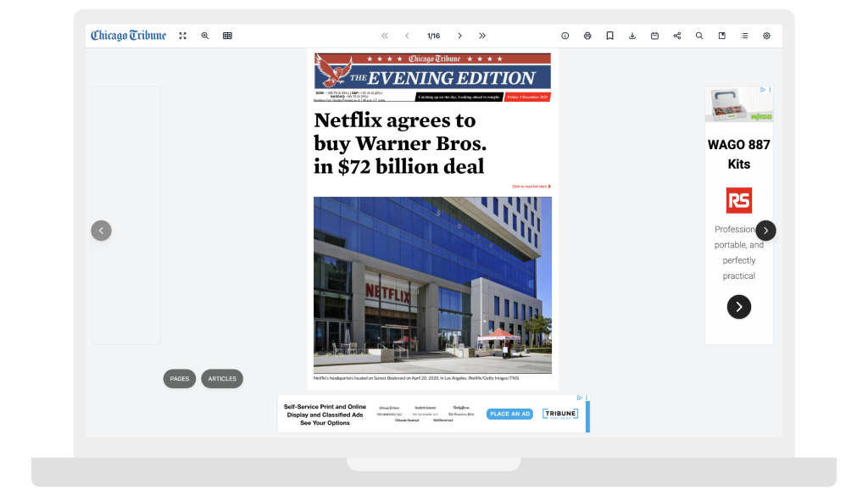Download the edition using download icon
This screenshot has width=868, height=496.
click(x=632, y=36)
